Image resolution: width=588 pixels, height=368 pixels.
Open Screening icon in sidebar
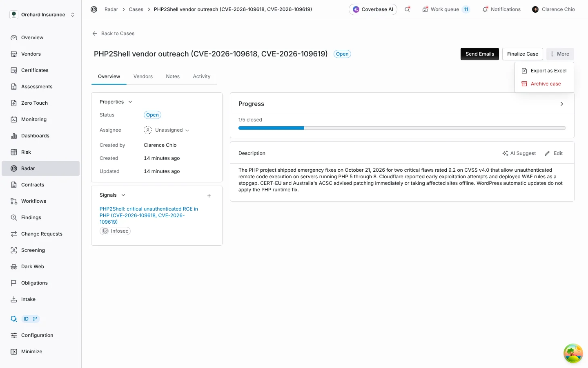[14, 250]
